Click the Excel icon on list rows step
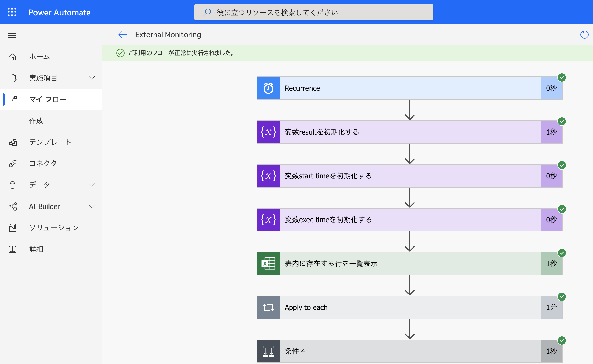Viewport: 593px width, 364px height. click(x=268, y=264)
